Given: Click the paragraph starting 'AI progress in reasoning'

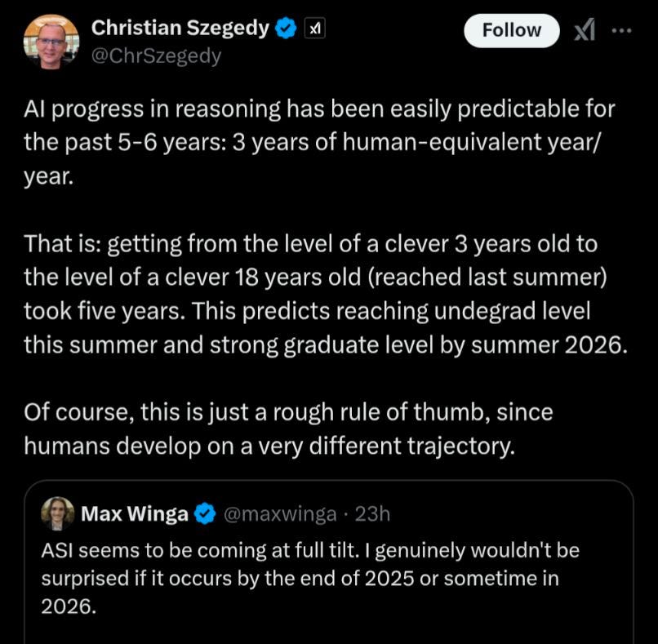Looking at the screenshot, I should [319, 142].
